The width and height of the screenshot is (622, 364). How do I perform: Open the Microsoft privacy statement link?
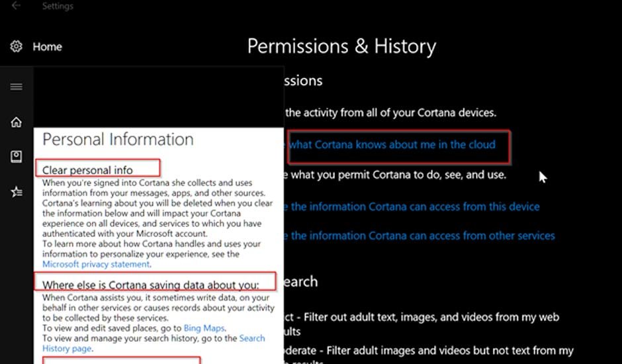pyautogui.click(x=96, y=264)
